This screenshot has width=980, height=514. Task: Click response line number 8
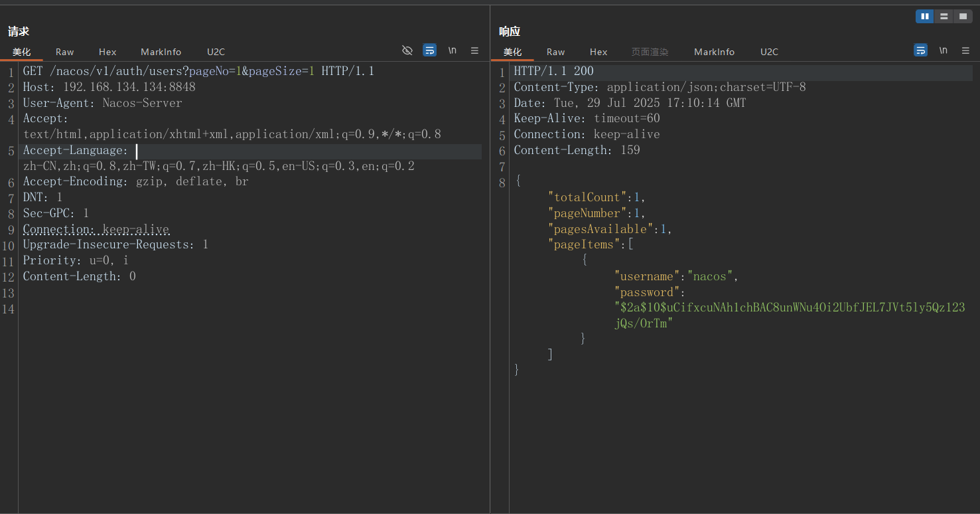pos(502,182)
